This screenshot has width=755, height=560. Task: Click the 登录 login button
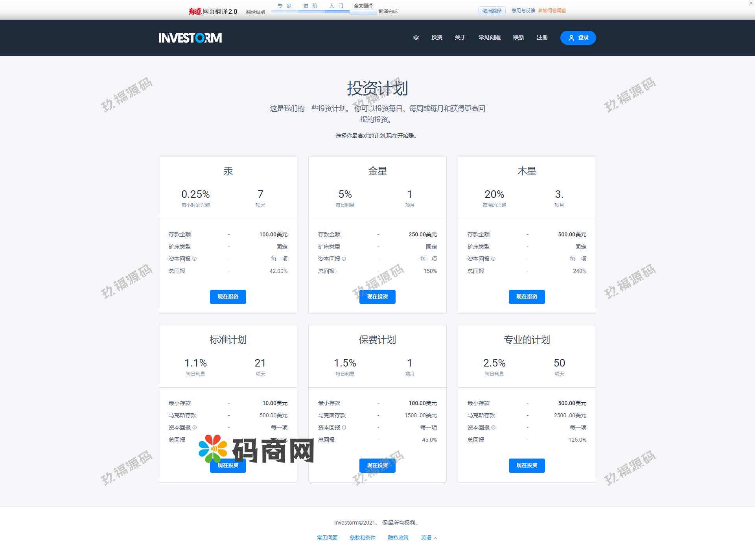tap(578, 38)
